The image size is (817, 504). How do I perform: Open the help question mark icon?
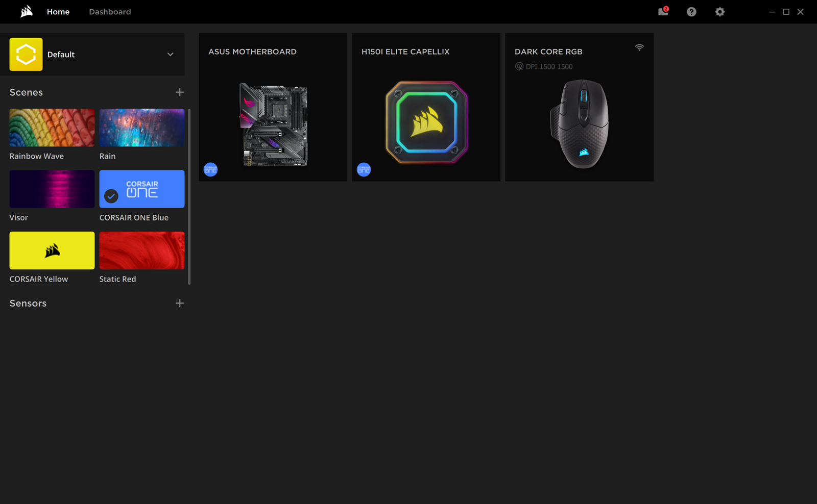click(691, 12)
